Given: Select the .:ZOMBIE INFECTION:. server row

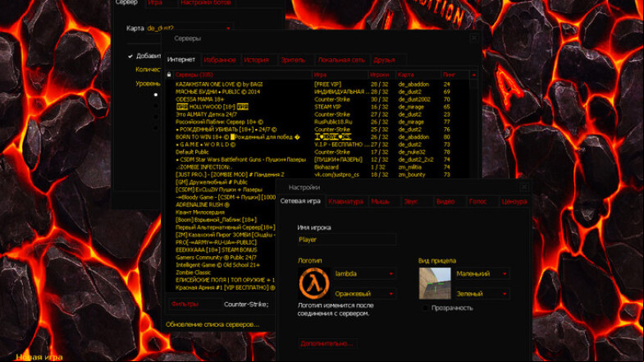Looking at the screenshot, I should point(316,167).
